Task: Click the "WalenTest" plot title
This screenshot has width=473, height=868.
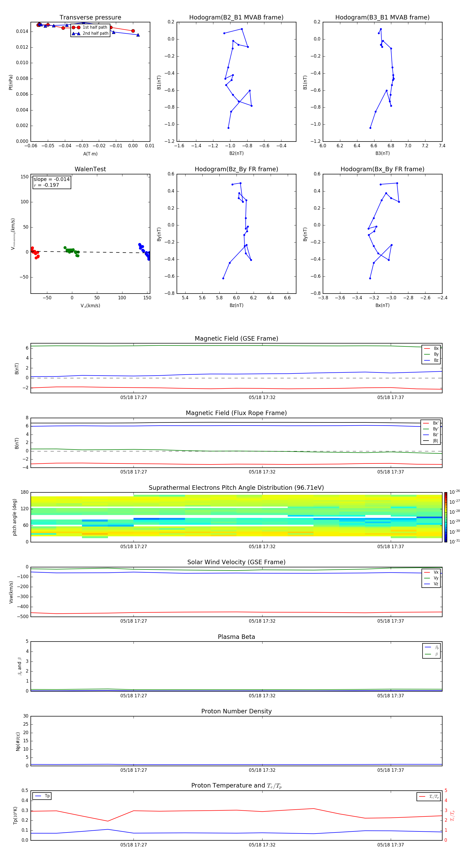Action: 90,169
